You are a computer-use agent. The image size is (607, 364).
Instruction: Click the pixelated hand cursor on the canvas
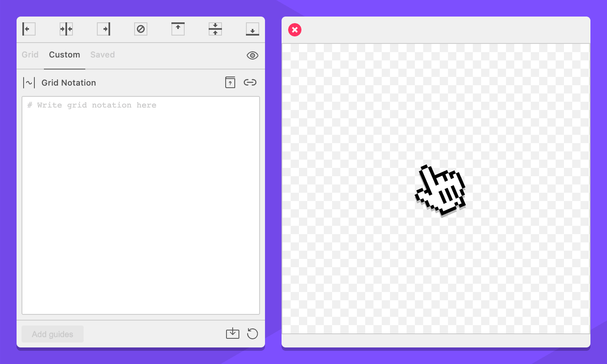[x=441, y=191]
